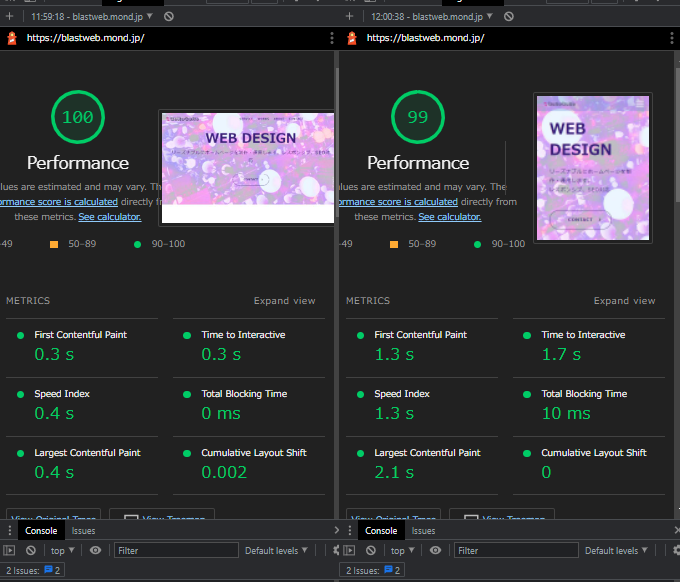The image size is (680, 582).
Task: Clear all reports icon in left panel
Action: tap(169, 16)
